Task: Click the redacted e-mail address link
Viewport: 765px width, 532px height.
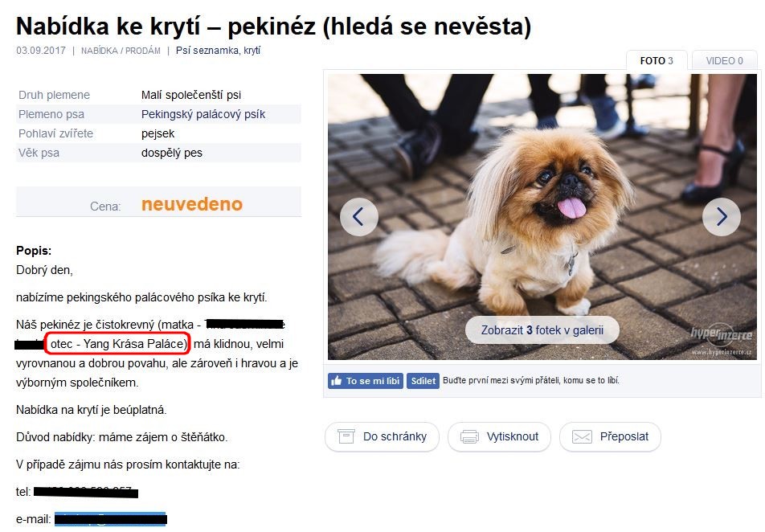Action: [110, 519]
